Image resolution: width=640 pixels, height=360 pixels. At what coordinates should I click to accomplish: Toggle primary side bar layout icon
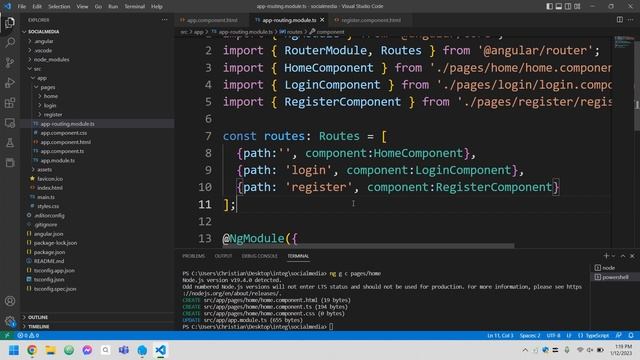[x=549, y=6]
